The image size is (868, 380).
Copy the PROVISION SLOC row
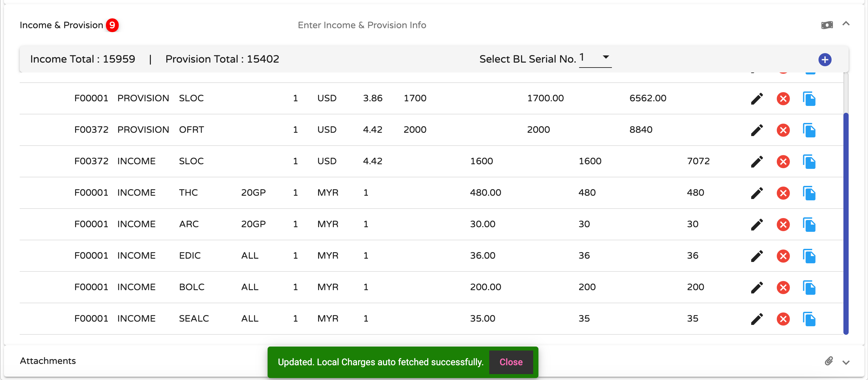[x=809, y=99]
